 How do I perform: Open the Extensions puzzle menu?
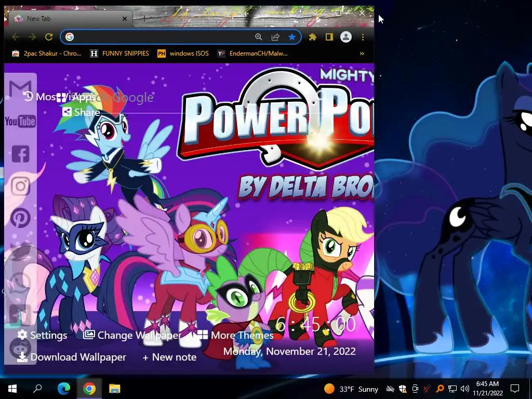[x=312, y=37]
